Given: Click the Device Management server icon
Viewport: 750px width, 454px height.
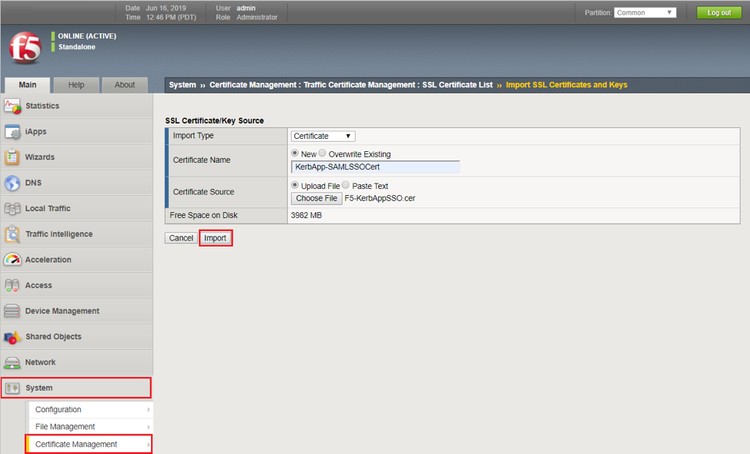Looking at the screenshot, I should click(12, 311).
